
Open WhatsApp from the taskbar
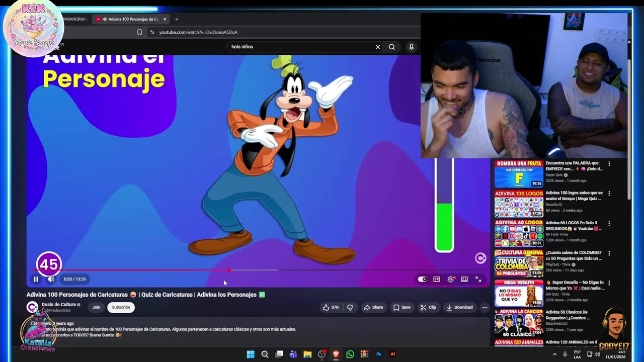click(350, 354)
